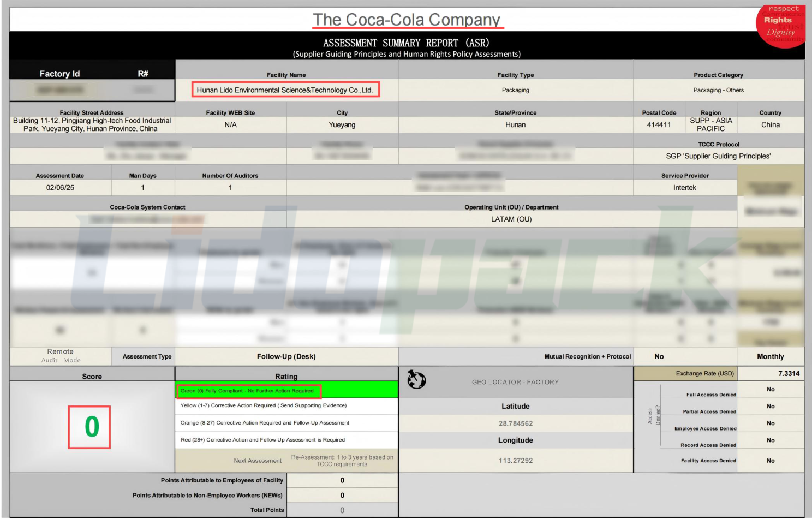Select the 'Follow-Up (Desk)' value

click(286, 356)
